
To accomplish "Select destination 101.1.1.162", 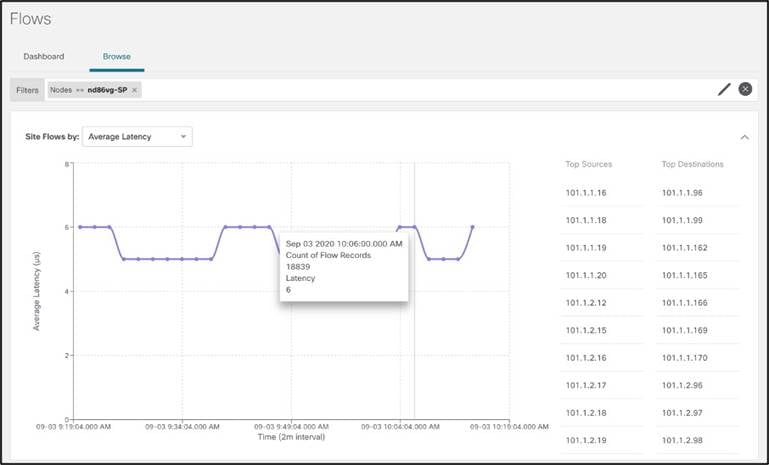I will click(685, 248).
